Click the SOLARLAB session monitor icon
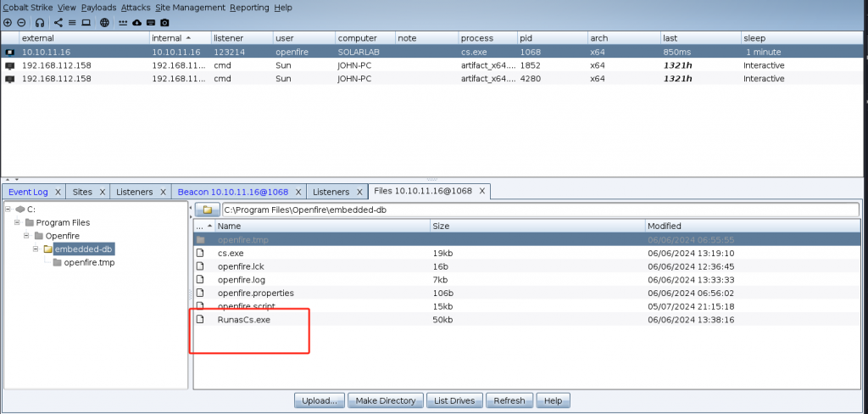868x414 pixels. (x=9, y=52)
